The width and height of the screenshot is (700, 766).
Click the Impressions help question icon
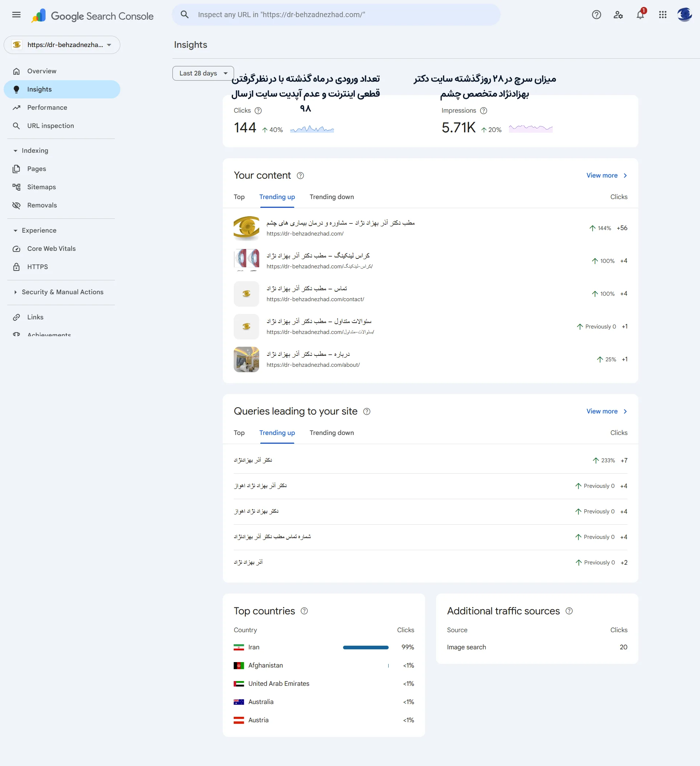483,110
